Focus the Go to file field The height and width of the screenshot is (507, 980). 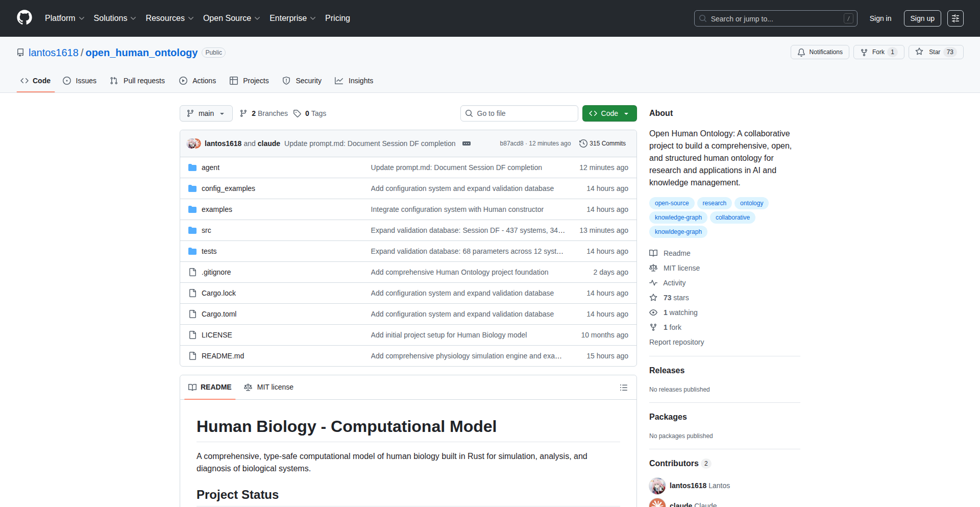point(519,113)
